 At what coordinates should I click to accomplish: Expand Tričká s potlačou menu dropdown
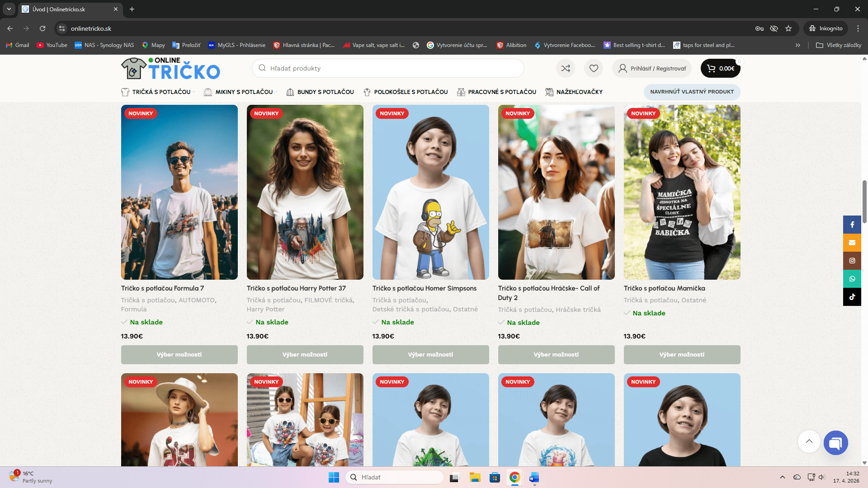pyautogui.click(x=161, y=92)
